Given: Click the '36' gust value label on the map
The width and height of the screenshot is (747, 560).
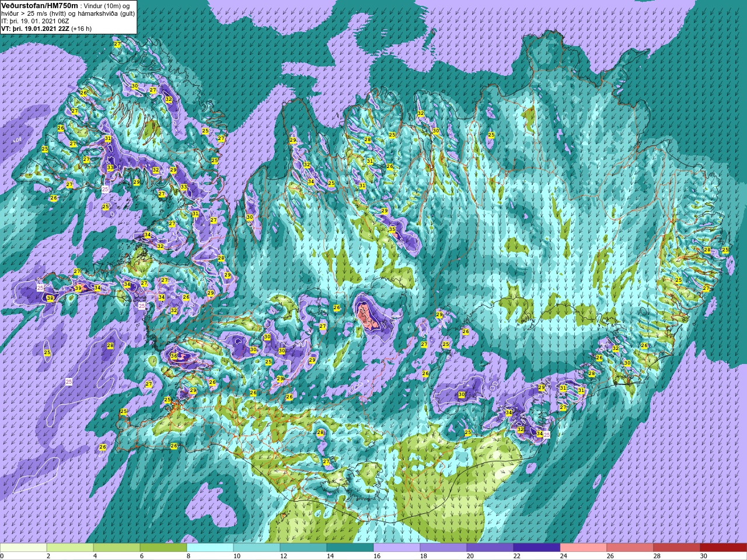Looking at the screenshot, I should (174, 356).
